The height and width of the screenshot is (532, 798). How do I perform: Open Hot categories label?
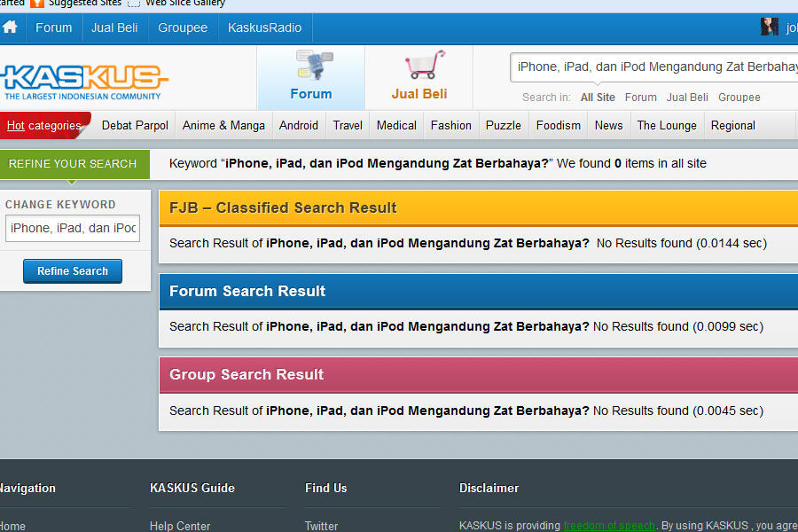[43, 125]
